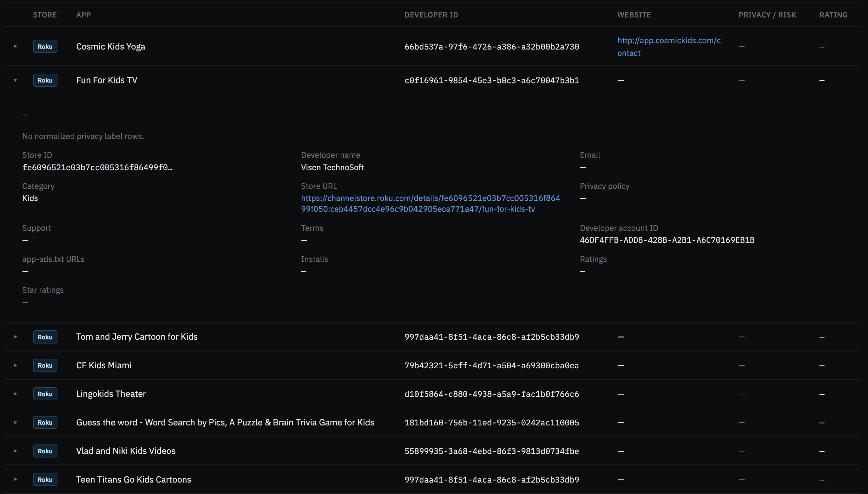Click the Ratings field label
Screen dimensions: 868x494
593,259
